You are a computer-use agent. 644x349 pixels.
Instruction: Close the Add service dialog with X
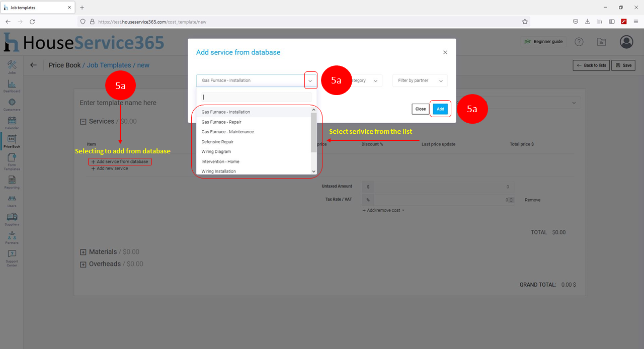[x=445, y=52]
